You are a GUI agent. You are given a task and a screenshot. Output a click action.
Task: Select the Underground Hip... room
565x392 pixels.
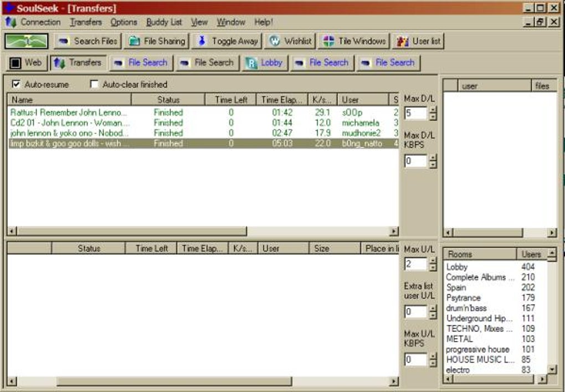[495, 318]
